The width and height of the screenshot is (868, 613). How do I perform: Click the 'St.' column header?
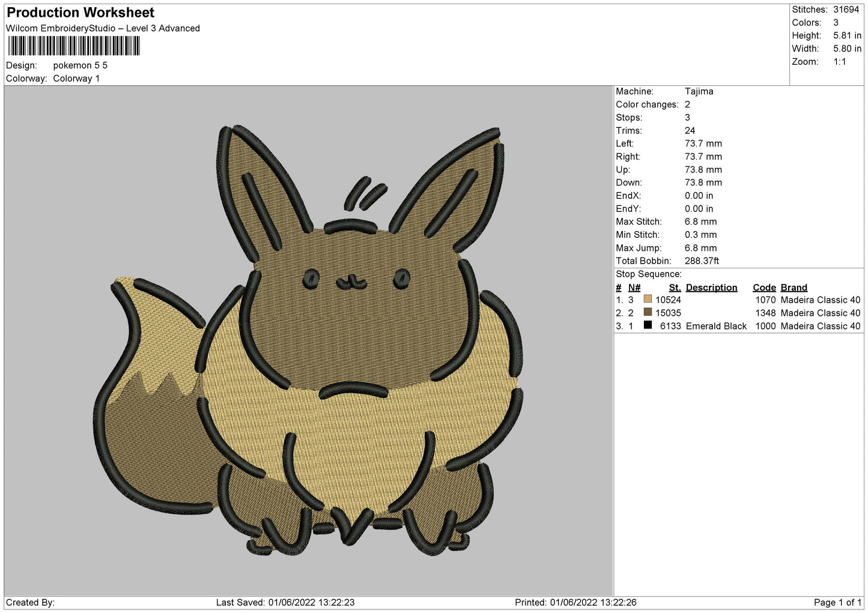click(x=675, y=288)
